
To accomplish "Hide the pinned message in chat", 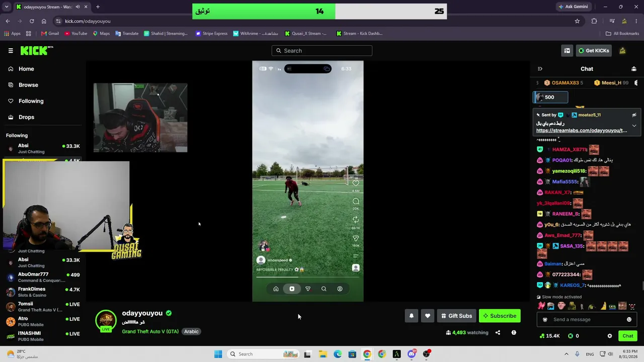I will coord(634,115).
